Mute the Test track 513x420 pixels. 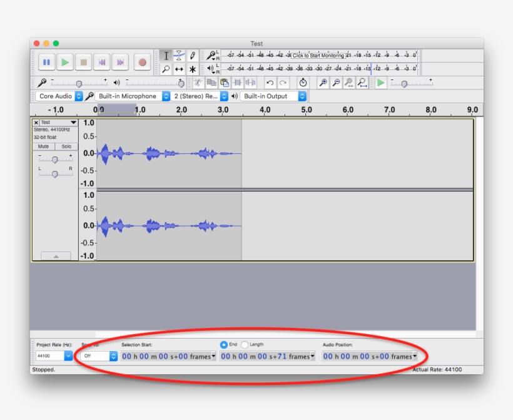point(44,146)
